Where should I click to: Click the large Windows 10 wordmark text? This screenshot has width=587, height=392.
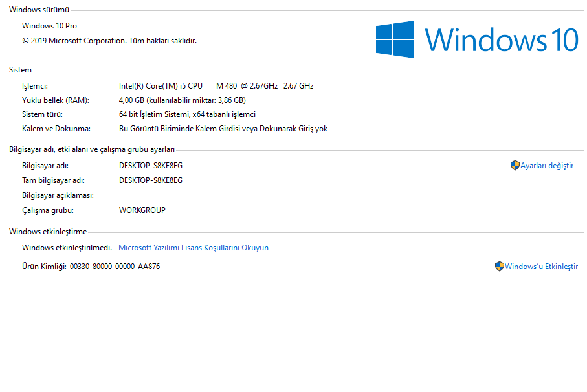pos(501,40)
